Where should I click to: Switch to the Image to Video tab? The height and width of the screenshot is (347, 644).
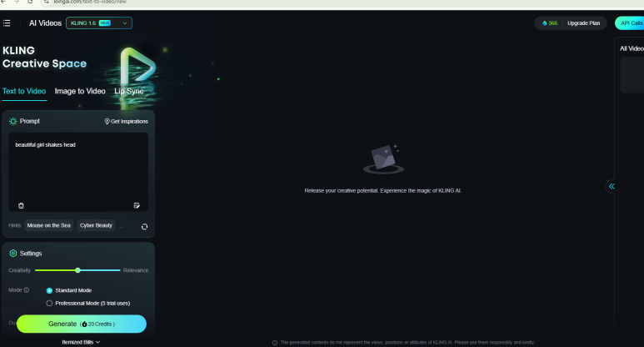(80, 91)
